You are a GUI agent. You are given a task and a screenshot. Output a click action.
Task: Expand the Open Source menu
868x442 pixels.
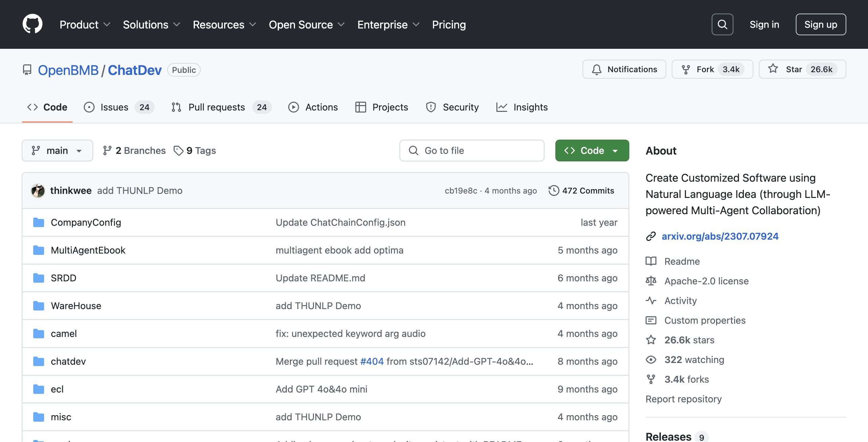click(307, 24)
